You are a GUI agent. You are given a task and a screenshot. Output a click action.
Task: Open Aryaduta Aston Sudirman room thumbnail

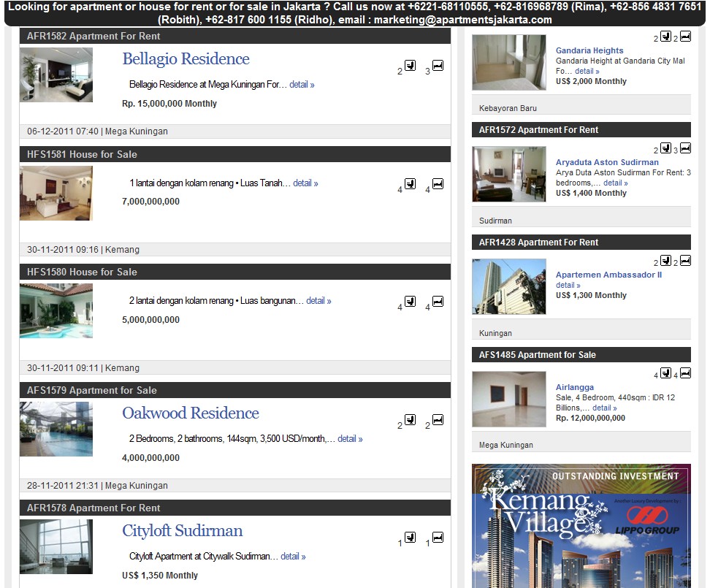pos(509,174)
